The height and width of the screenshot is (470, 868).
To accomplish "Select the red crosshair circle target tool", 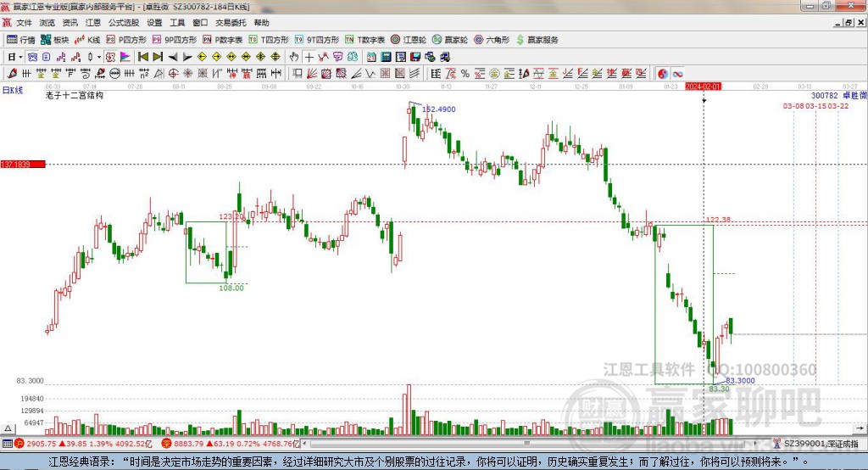I will click(173, 73).
